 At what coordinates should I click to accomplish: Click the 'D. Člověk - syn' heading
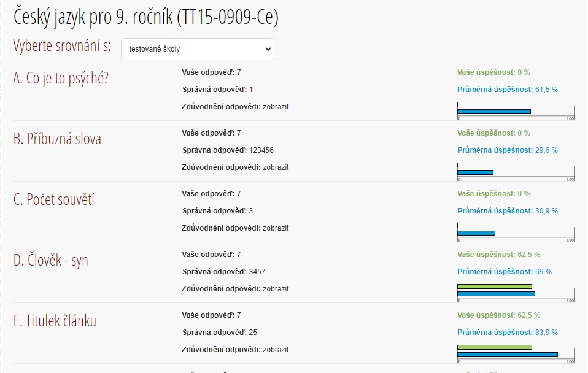[51, 261]
